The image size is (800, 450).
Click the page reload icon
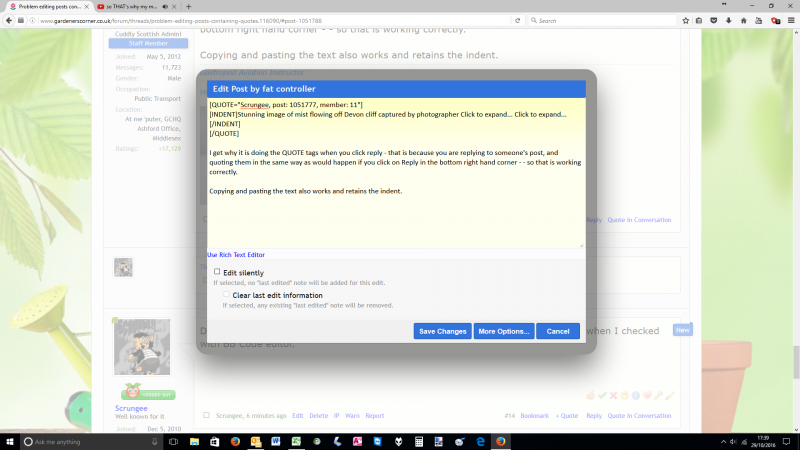pos(519,20)
